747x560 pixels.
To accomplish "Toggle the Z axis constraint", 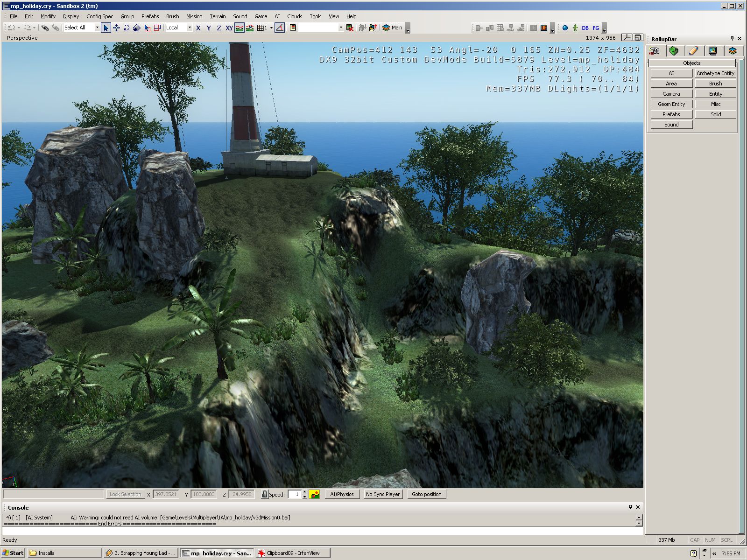I will [219, 28].
